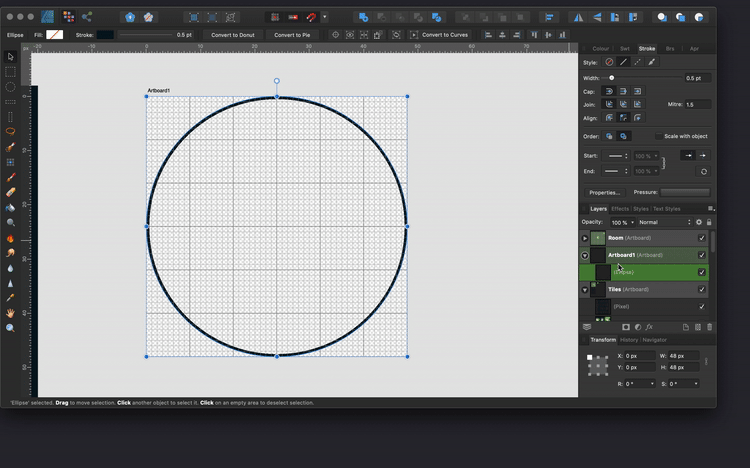The image size is (750, 468).
Task: Collapse the Artboard1 layer group
Action: coord(585,256)
